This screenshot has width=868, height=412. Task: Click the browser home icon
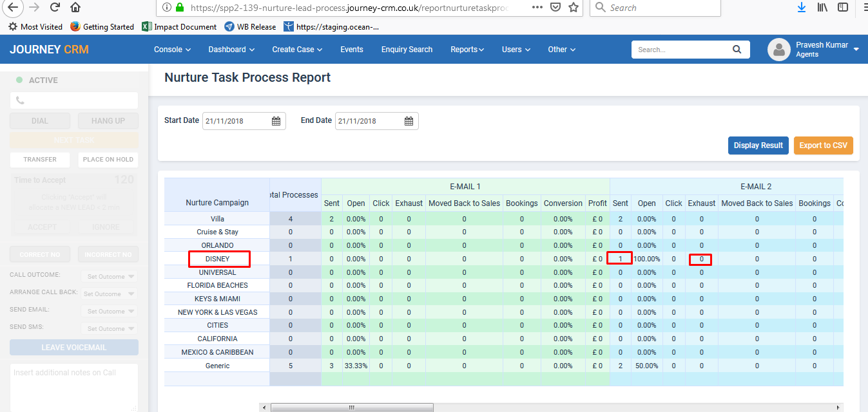coord(75,8)
